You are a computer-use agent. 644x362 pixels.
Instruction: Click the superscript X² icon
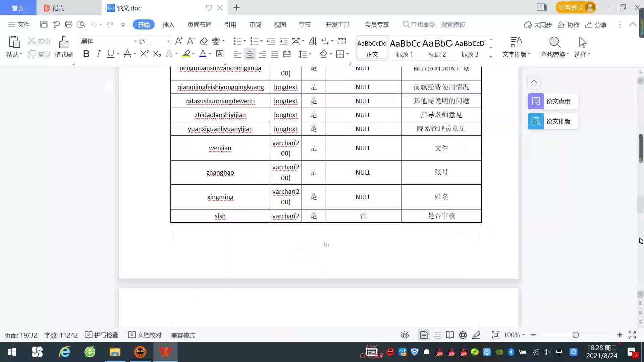(144, 54)
